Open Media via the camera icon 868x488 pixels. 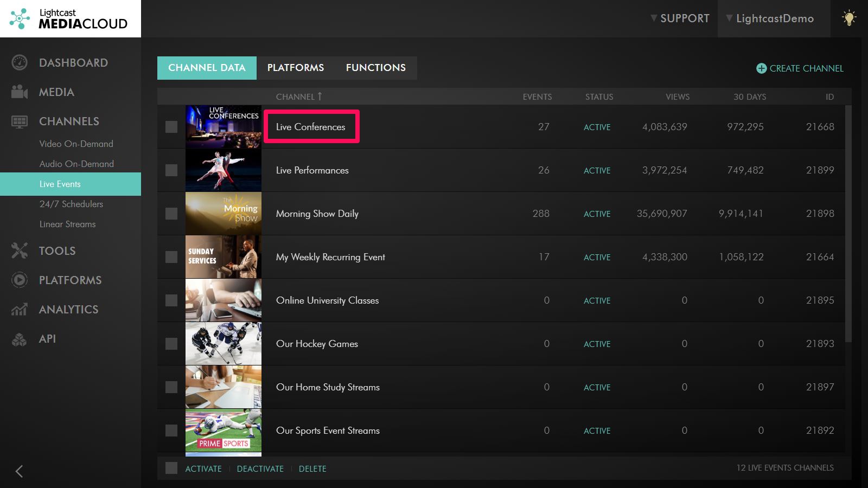(x=20, y=92)
